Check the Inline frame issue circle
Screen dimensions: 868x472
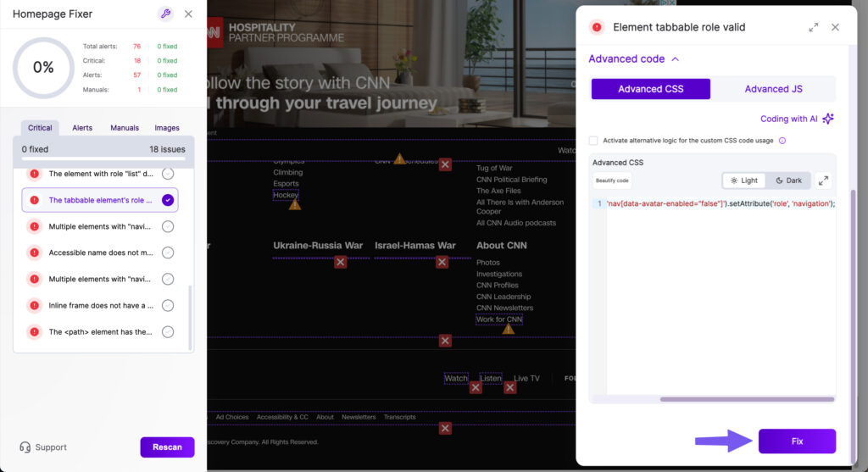point(168,305)
